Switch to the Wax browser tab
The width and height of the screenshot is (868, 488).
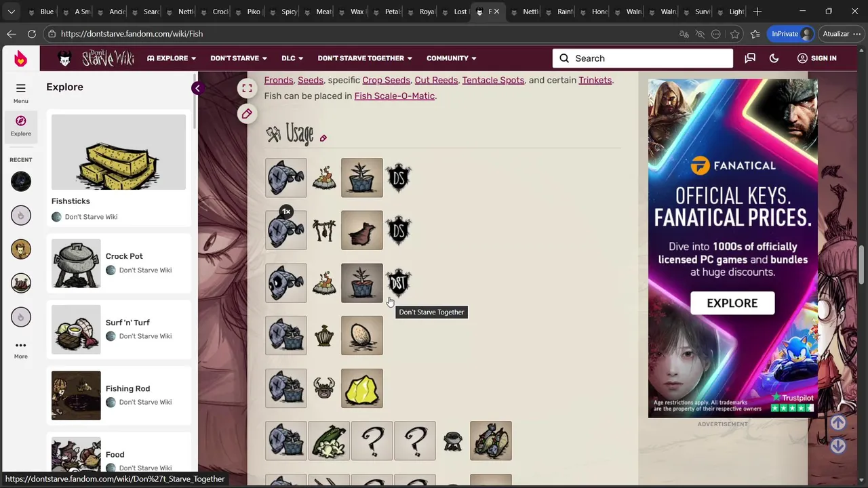point(351,12)
